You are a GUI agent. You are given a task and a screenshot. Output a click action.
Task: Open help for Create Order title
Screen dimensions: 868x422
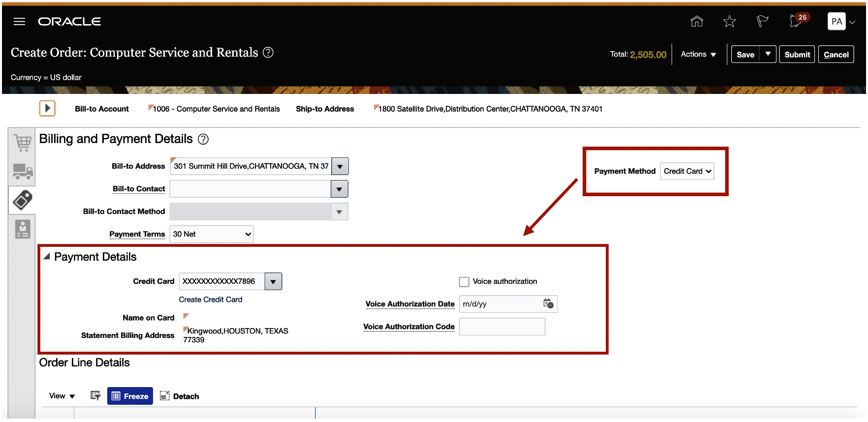pyautogui.click(x=268, y=52)
